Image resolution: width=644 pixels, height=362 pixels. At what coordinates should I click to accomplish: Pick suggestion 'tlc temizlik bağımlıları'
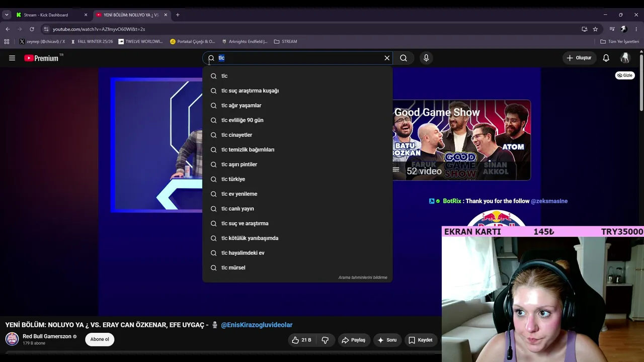[x=297, y=150]
